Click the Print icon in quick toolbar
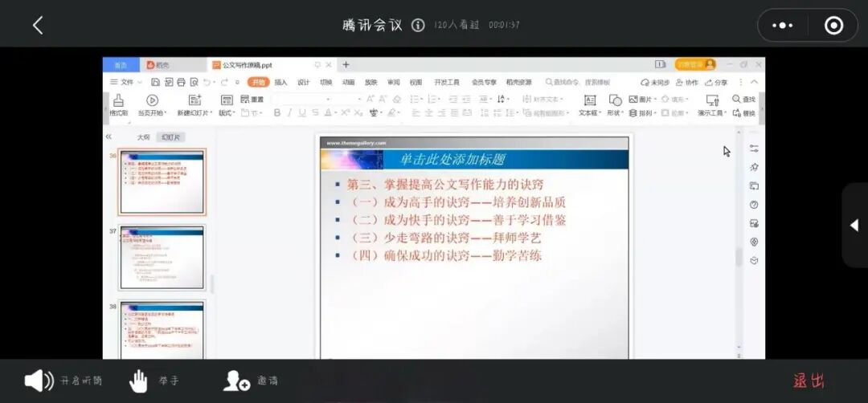868x403 pixels. click(x=181, y=83)
